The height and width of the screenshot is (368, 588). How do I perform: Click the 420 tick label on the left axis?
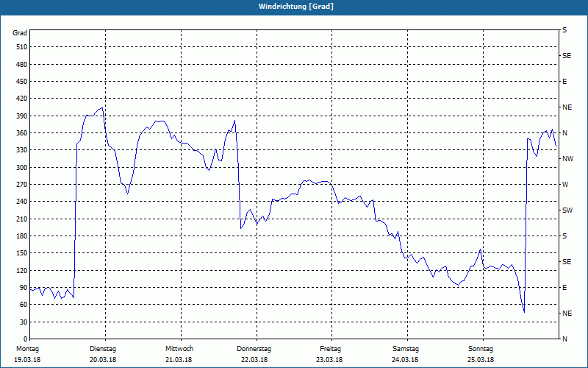[21, 99]
